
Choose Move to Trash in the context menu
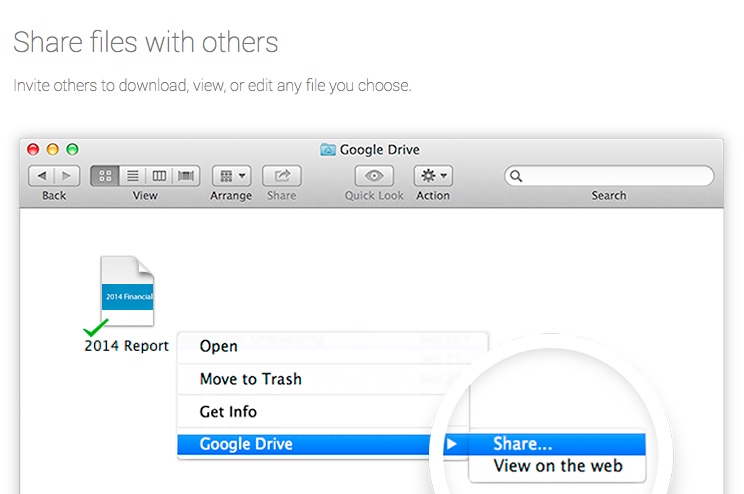[251, 379]
